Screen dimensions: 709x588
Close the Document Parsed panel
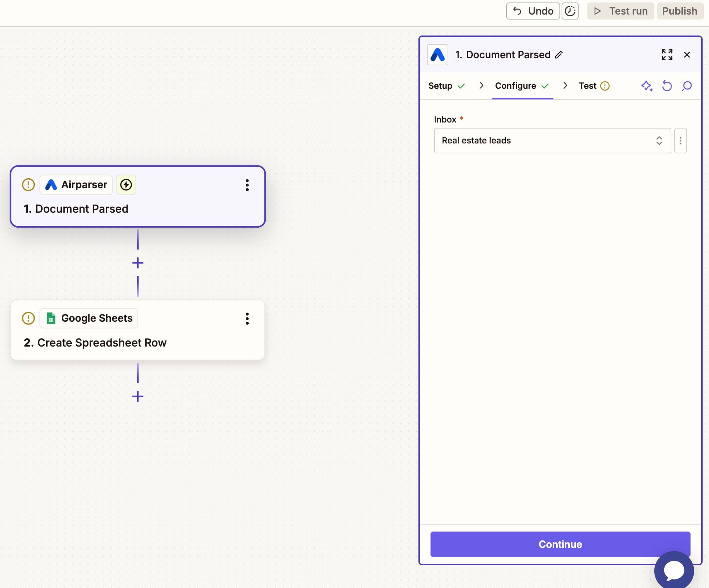[x=687, y=55]
